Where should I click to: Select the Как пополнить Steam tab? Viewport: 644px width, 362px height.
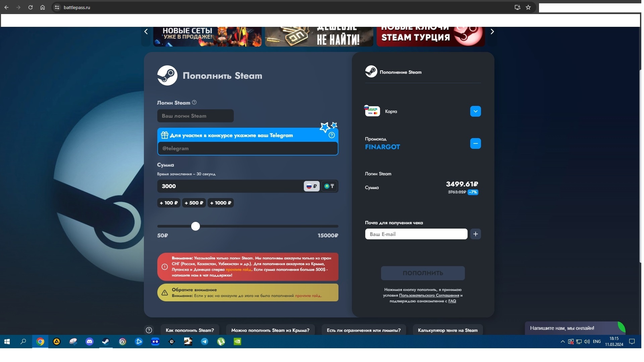(190, 330)
